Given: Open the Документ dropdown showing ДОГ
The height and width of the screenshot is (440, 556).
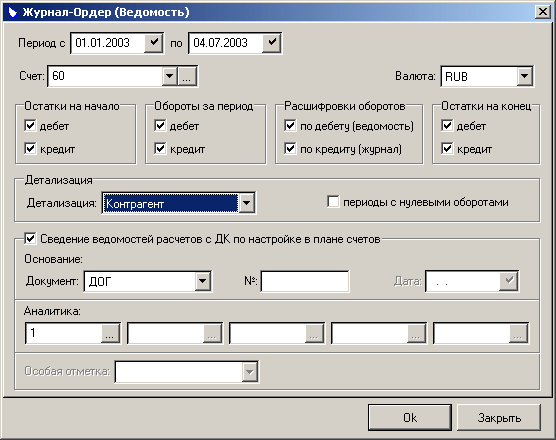Looking at the screenshot, I should pyautogui.click(x=202, y=282).
